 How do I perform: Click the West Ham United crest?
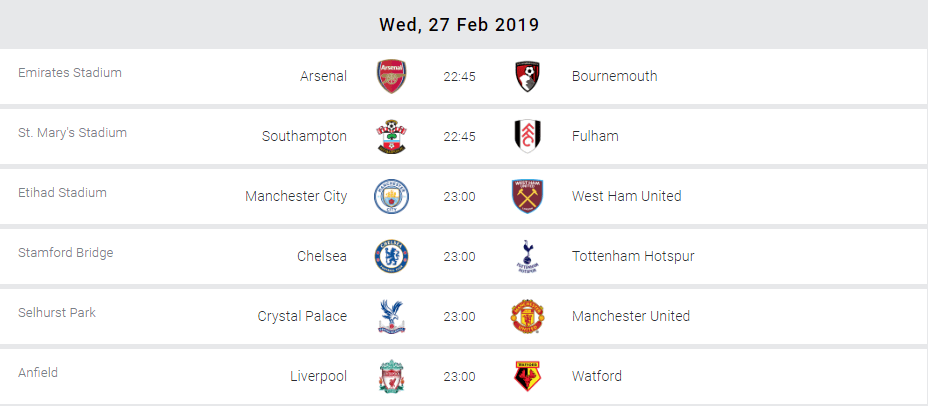pos(526,196)
